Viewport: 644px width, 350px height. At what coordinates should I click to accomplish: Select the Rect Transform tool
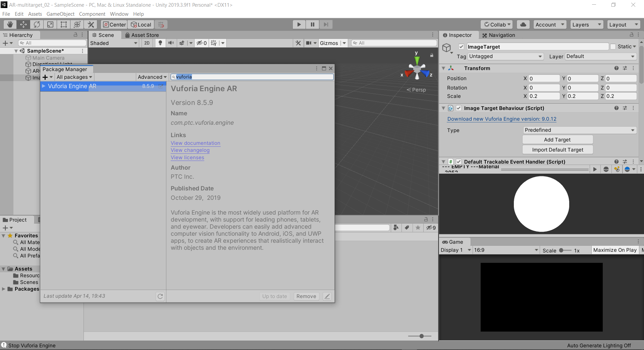(64, 24)
